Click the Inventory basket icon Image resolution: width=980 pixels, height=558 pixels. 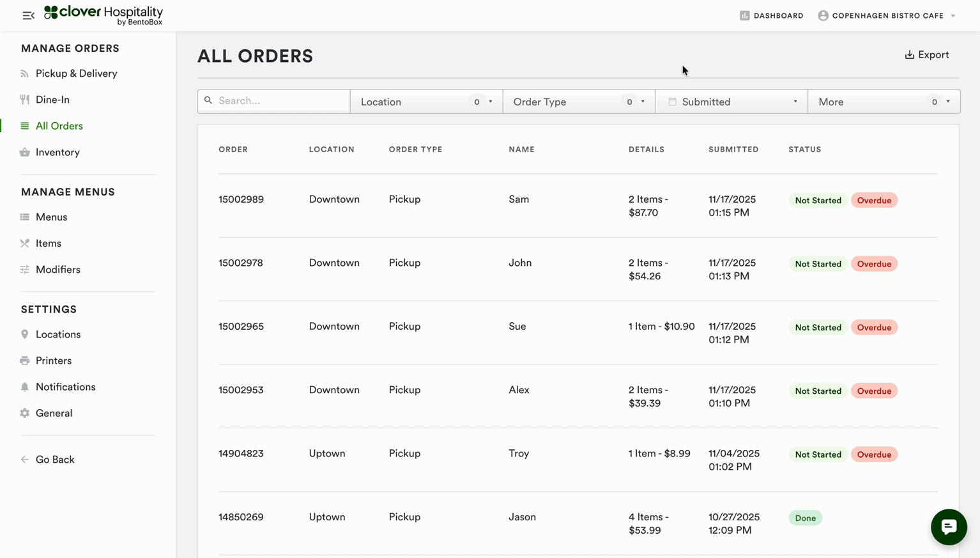[25, 152]
